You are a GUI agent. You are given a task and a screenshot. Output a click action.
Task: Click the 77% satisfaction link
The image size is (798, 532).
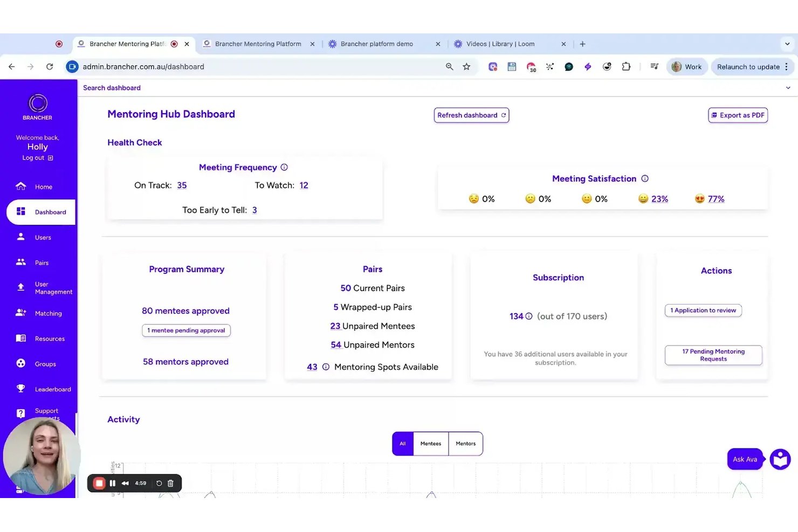(x=716, y=199)
